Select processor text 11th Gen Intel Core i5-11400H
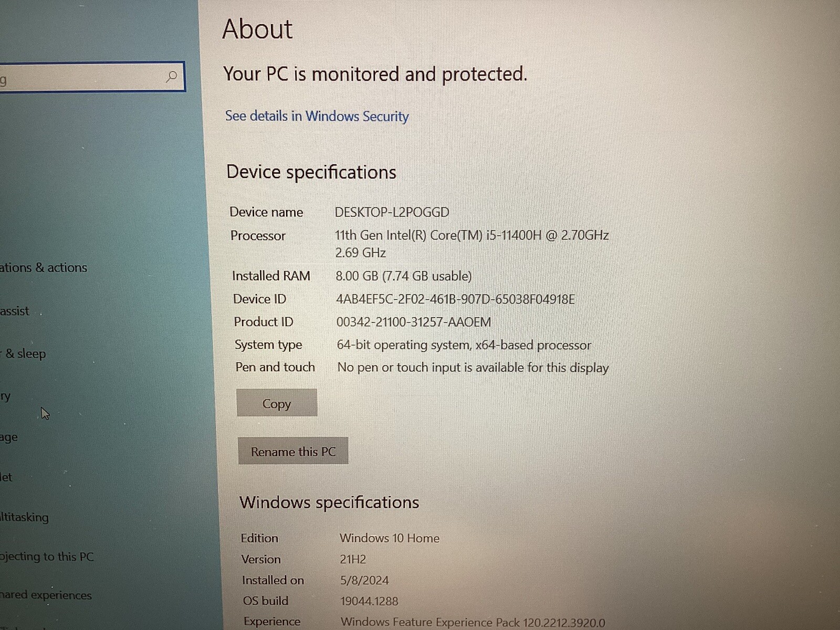The height and width of the screenshot is (630, 840). click(471, 235)
